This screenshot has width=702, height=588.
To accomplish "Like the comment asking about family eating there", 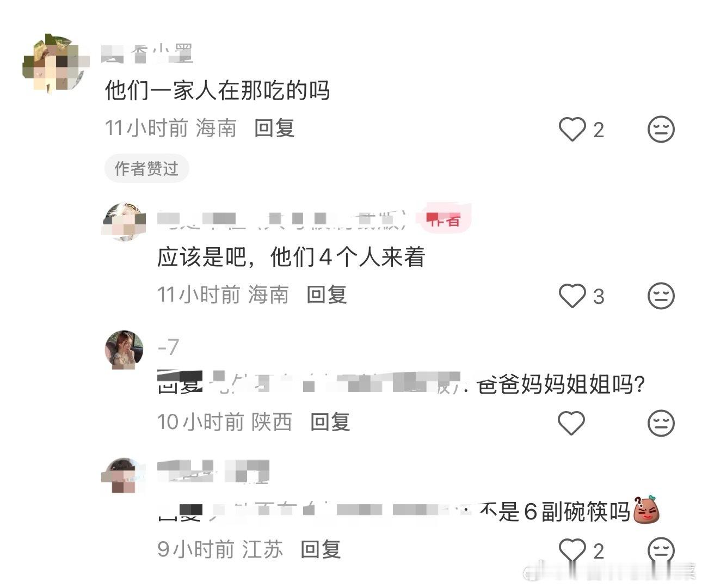I will point(572,130).
